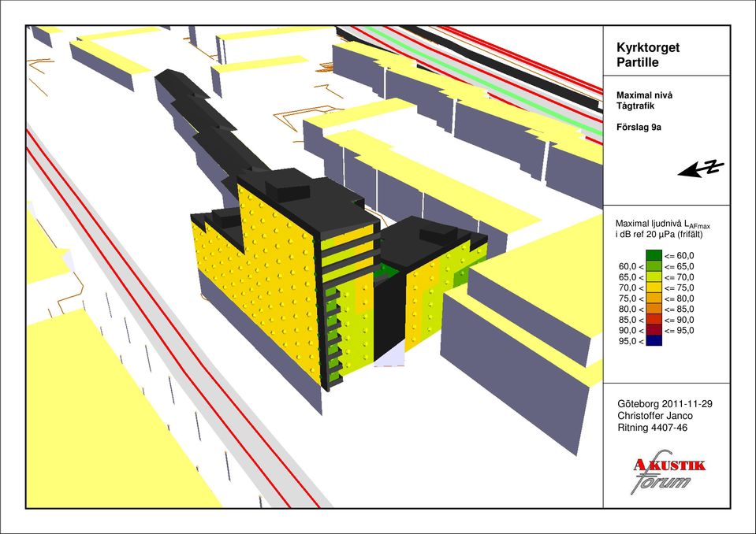Click the '<= 85,0' legend value
Image resolution: width=756 pixels, height=534 pixels.
click(680, 309)
